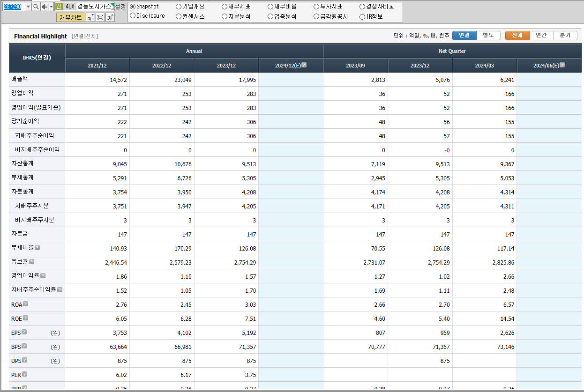
Task: Click help icon next to 부채비율
Action: 37,248
